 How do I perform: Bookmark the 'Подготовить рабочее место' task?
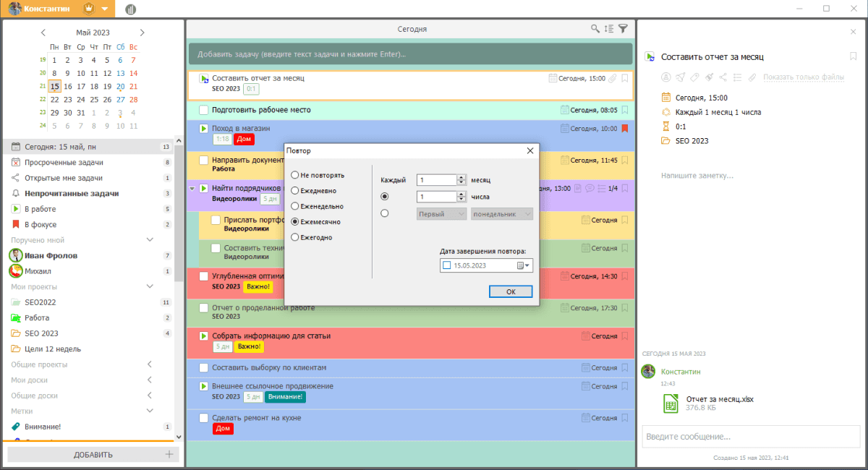click(625, 110)
